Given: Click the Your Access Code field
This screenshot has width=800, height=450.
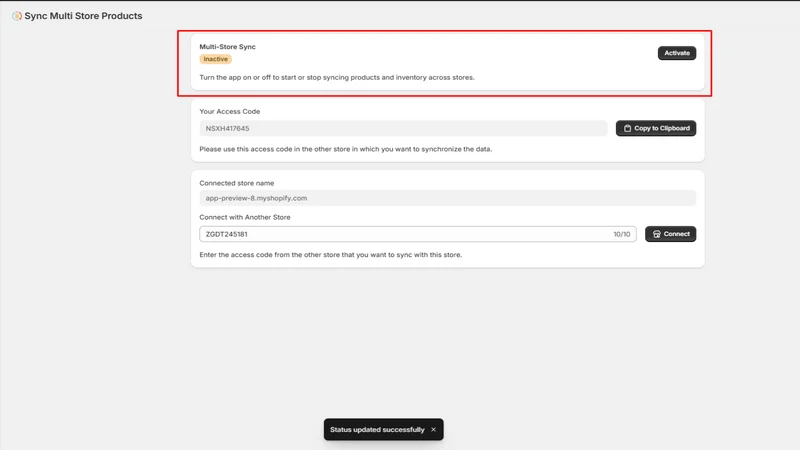Looking at the screenshot, I should click(x=403, y=129).
